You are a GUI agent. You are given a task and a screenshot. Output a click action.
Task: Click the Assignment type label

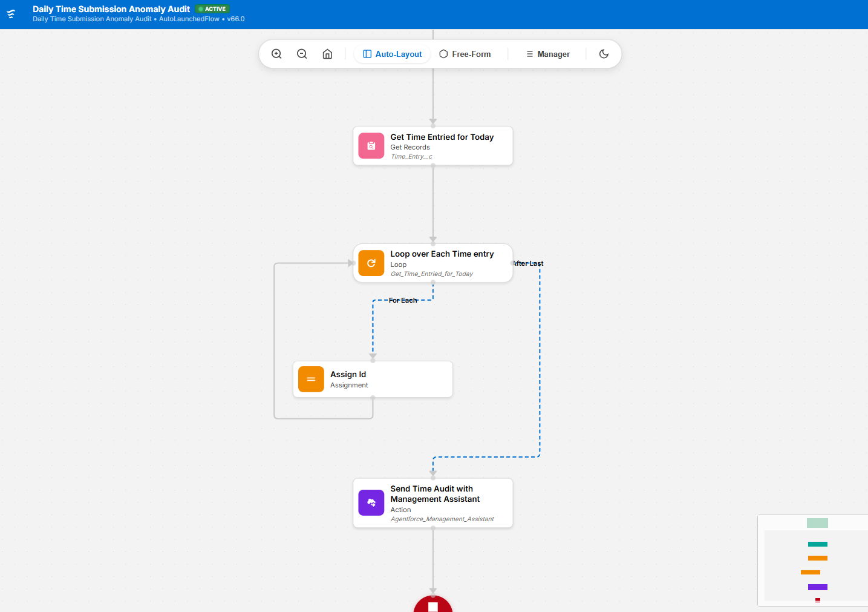click(x=349, y=386)
